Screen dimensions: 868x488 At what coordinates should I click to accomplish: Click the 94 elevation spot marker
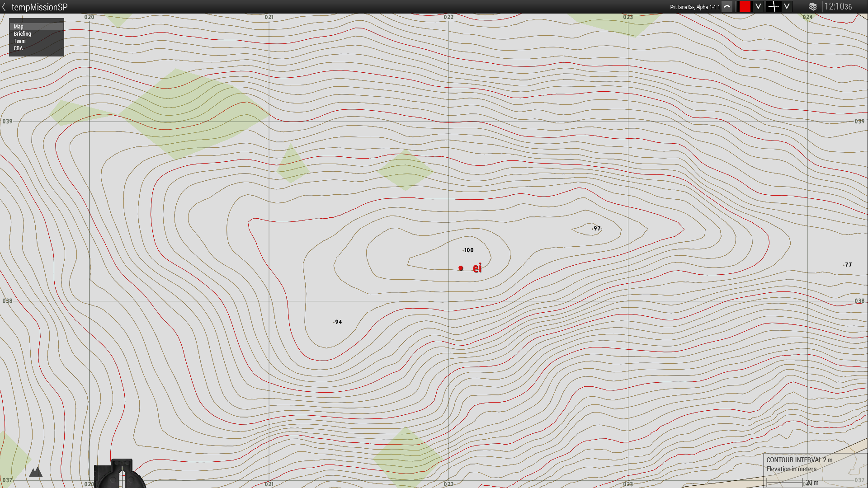(x=334, y=322)
